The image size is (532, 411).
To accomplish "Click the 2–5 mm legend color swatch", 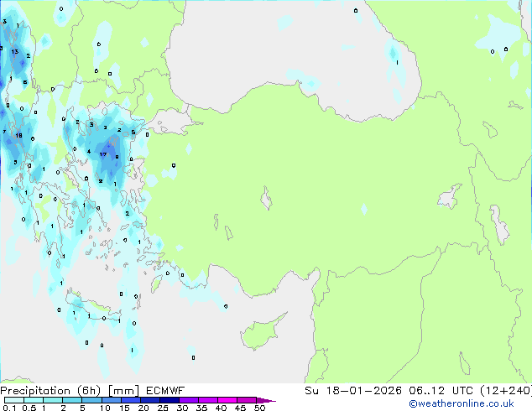I will click(x=72, y=400).
